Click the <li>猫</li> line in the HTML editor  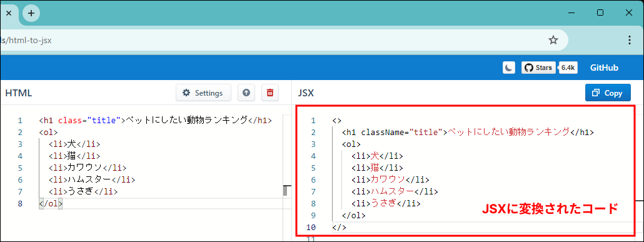pyautogui.click(x=74, y=156)
